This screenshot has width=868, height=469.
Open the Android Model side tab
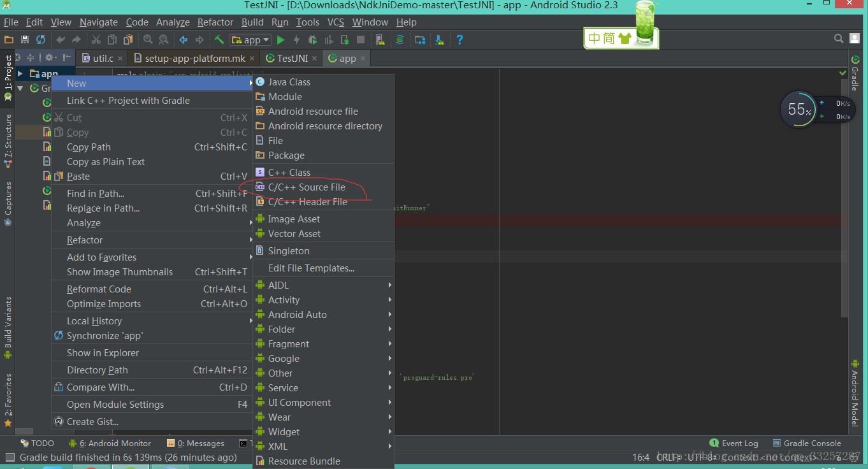click(x=855, y=393)
